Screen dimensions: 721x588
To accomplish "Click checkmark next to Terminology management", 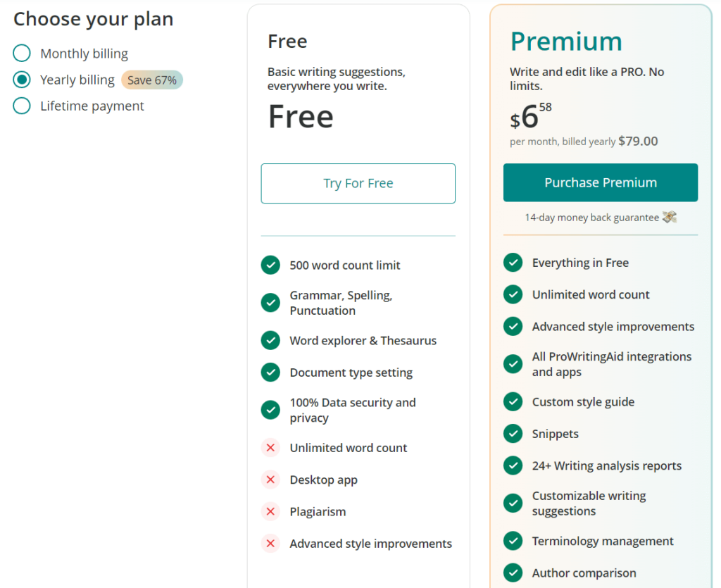I will pyautogui.click(x=513, y=541).
